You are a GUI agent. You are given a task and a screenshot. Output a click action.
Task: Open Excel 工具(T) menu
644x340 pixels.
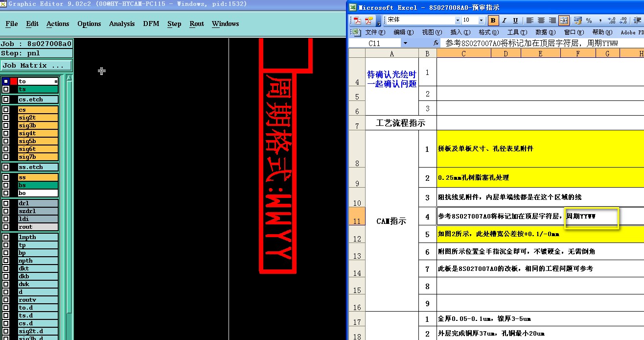pos(516,32)
